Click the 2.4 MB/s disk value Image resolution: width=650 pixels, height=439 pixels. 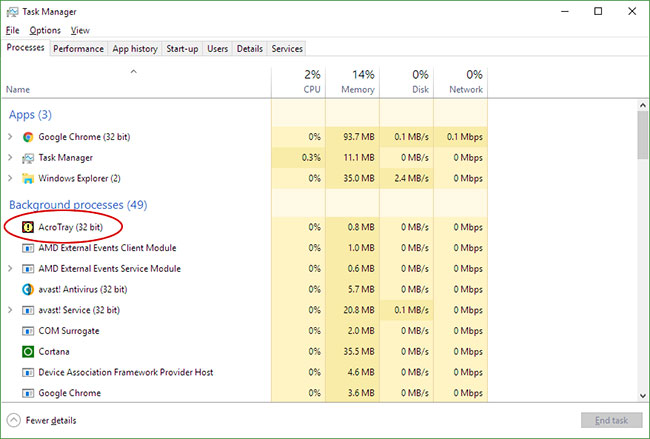pos(411,178)
